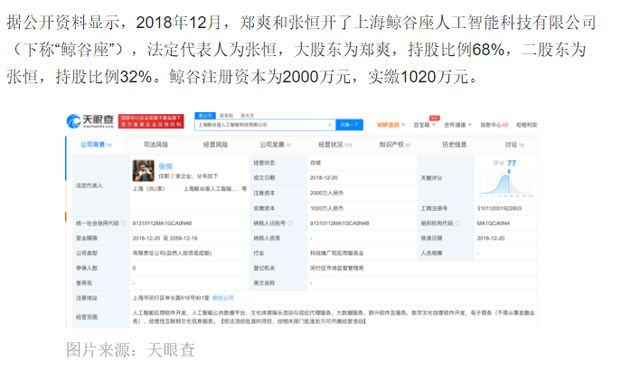The image size is (640, 371).
Task: Open the 合作通道 dropdown menu
Action: pos(457,125)
